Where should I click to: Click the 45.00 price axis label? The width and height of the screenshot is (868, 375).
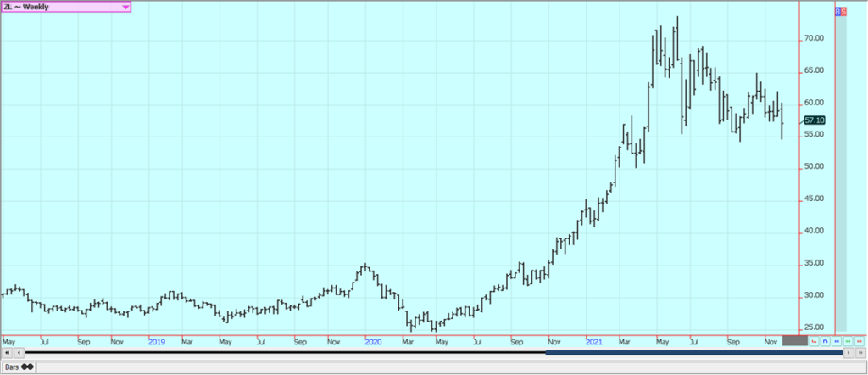click(x=815, y=199)
